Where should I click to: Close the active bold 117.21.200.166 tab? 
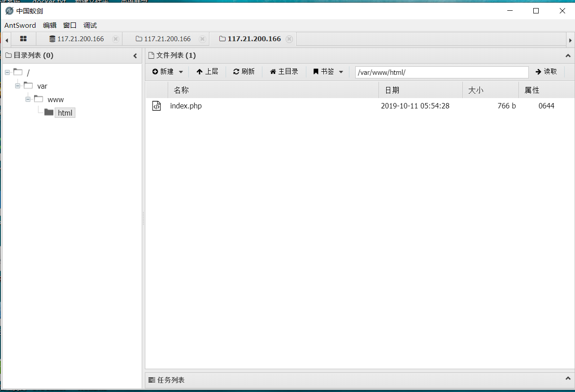(289, 39)
